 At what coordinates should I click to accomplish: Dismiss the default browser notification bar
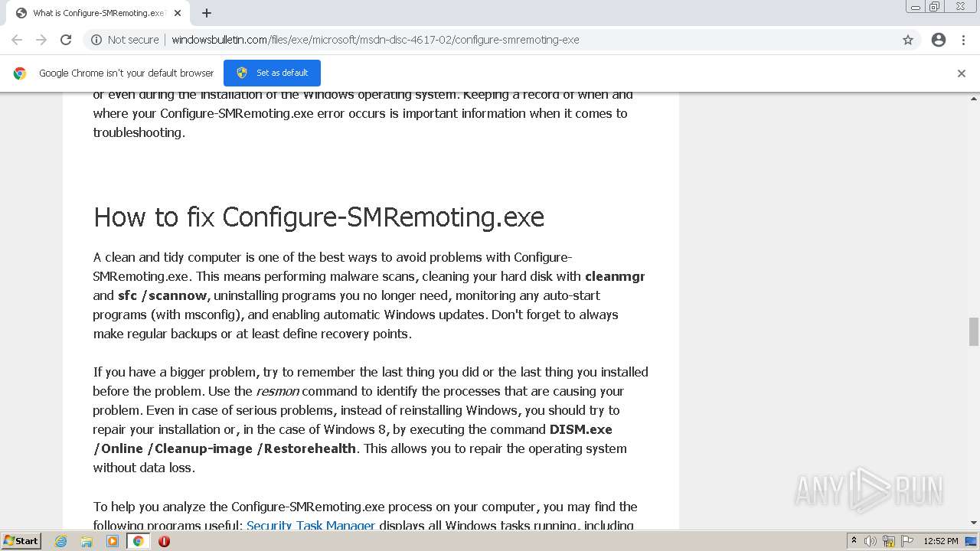962,73
